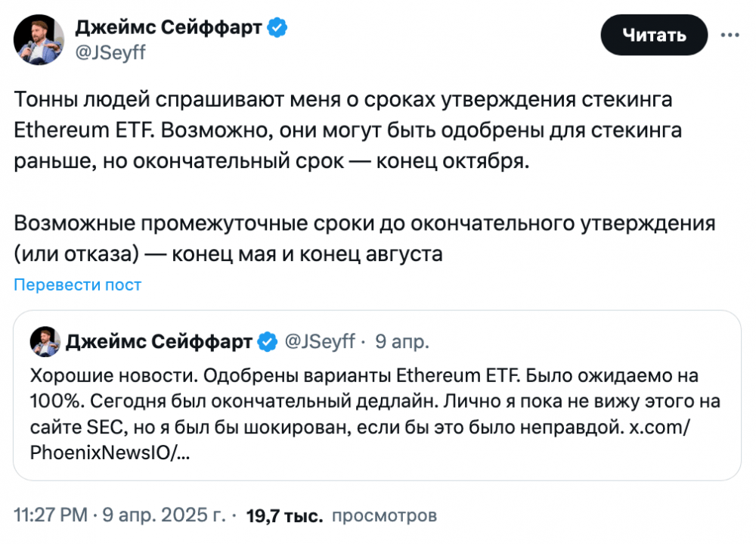Viewport: 756px width, 544px height.
Task: Click the small avatar in the quoted post
Action: pyautogui.click(x=45, y=342)
